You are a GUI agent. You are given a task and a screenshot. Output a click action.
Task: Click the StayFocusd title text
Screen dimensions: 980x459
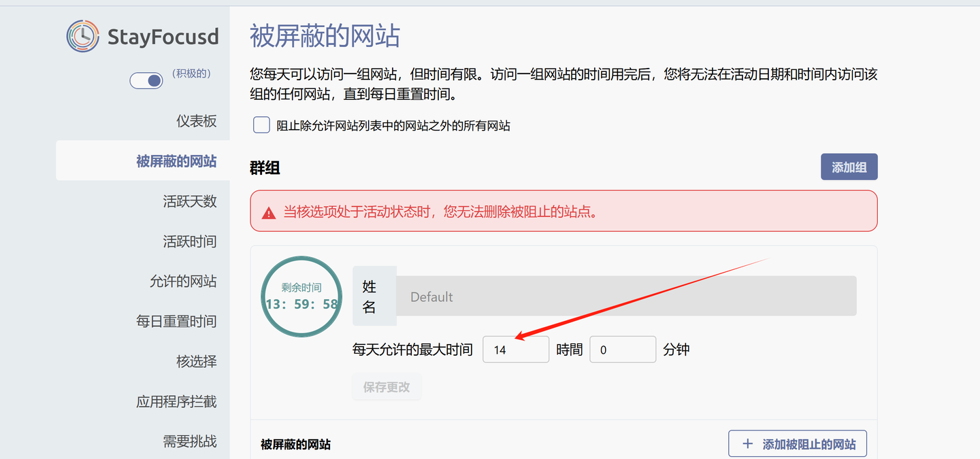[163, 36]
